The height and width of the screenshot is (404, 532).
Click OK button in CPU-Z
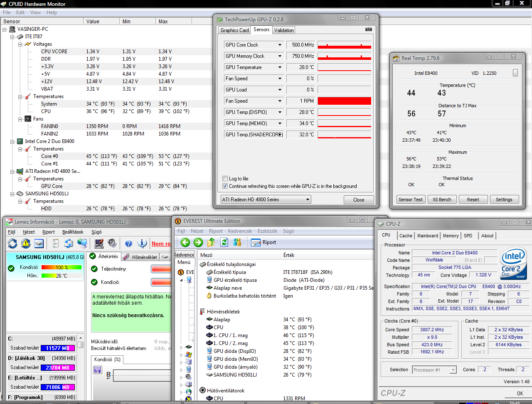(520, 393)
